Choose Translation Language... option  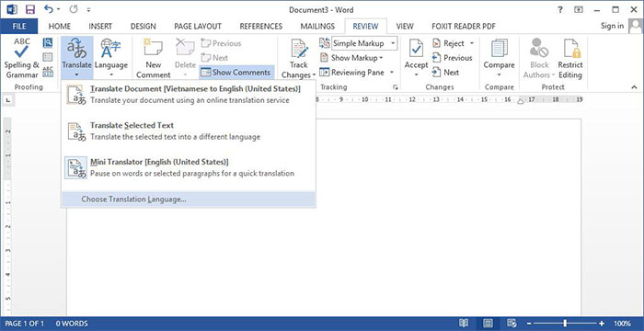point(189,200)
